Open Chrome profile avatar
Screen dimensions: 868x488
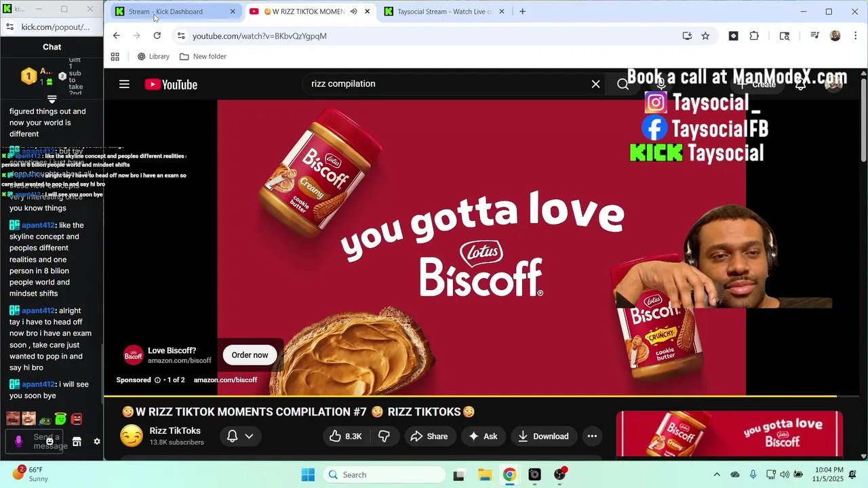[835, 36]
